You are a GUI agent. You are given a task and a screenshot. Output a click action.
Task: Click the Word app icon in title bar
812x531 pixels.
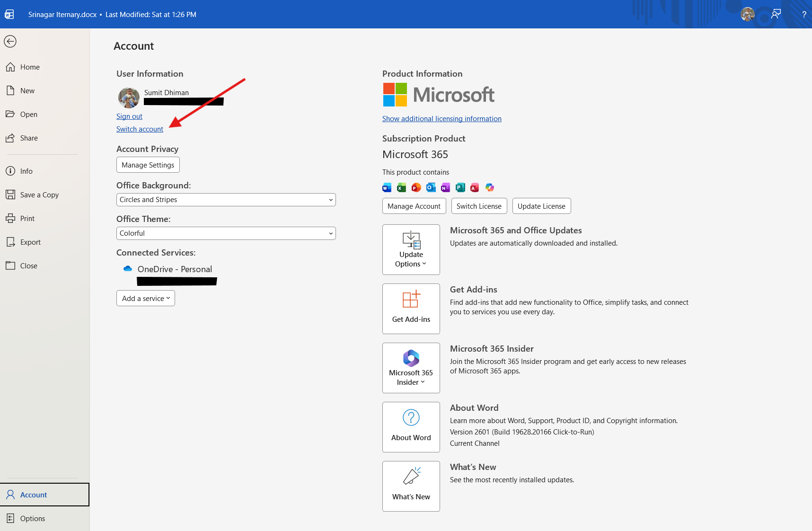click(9, 14)
